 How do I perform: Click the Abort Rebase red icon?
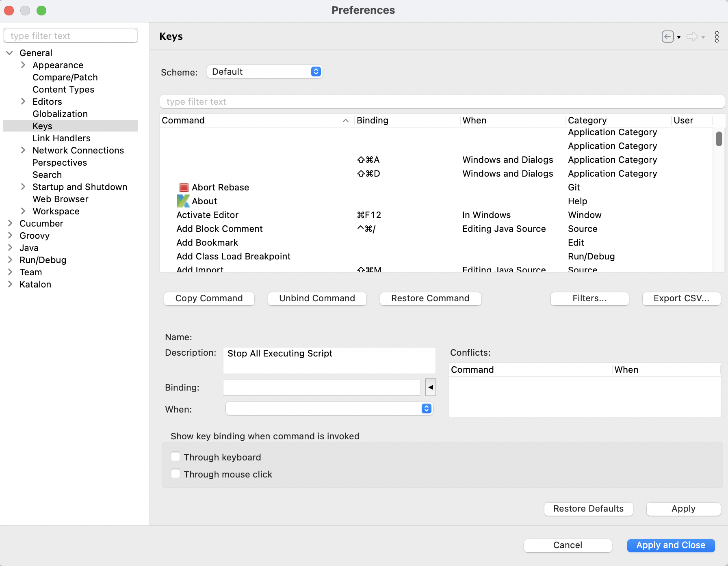pos(184,188)
